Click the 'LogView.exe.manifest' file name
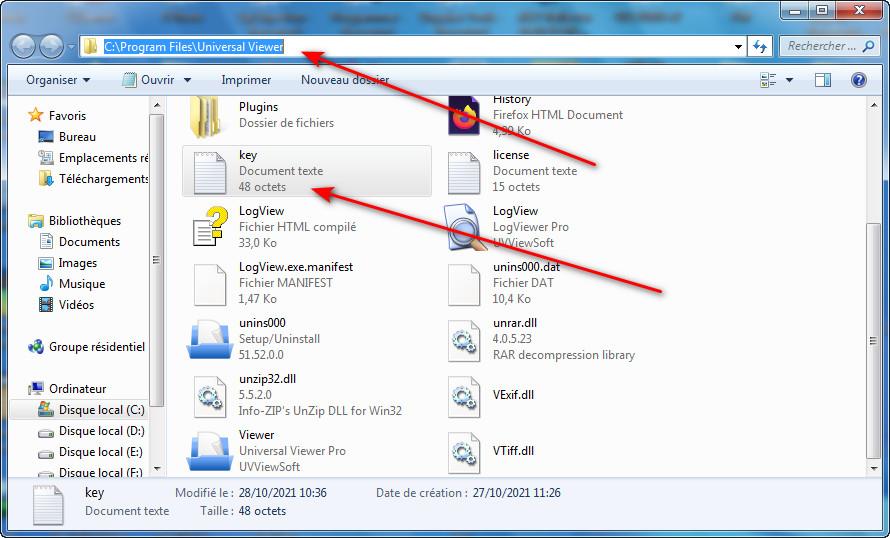 (x=296, y=267)
